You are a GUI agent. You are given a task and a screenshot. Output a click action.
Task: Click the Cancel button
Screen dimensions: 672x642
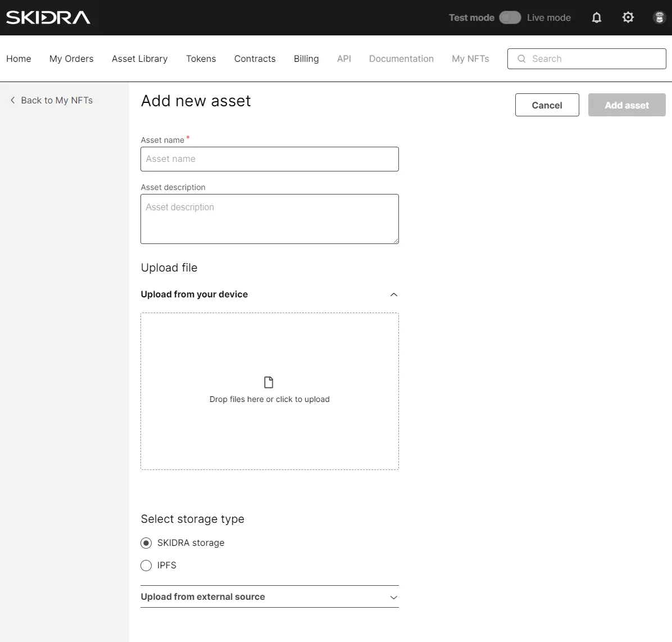(x=547, y=105)
